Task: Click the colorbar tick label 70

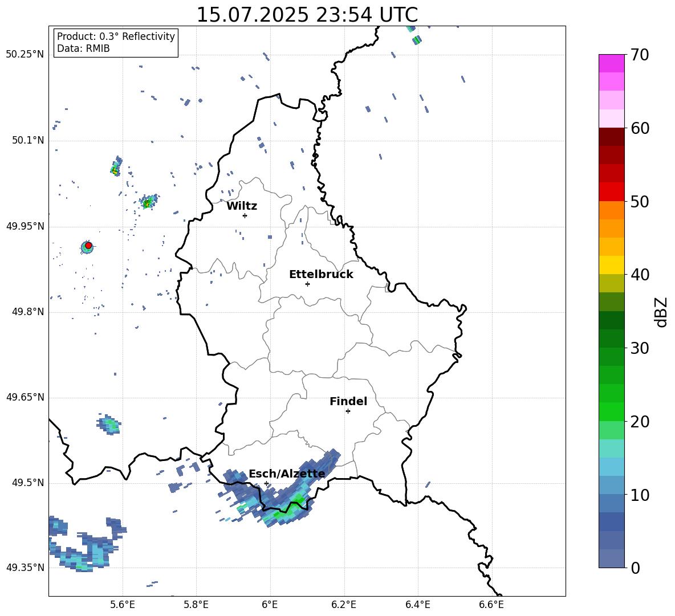Action: pos(640,55)
